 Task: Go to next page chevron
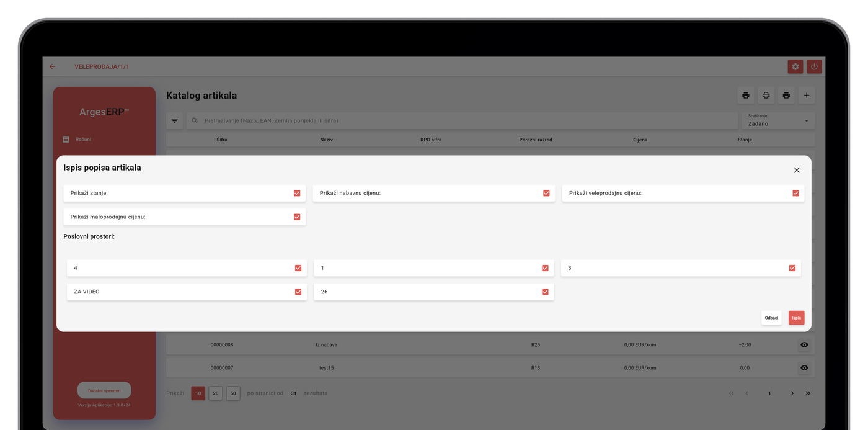[x=792, y=393]
